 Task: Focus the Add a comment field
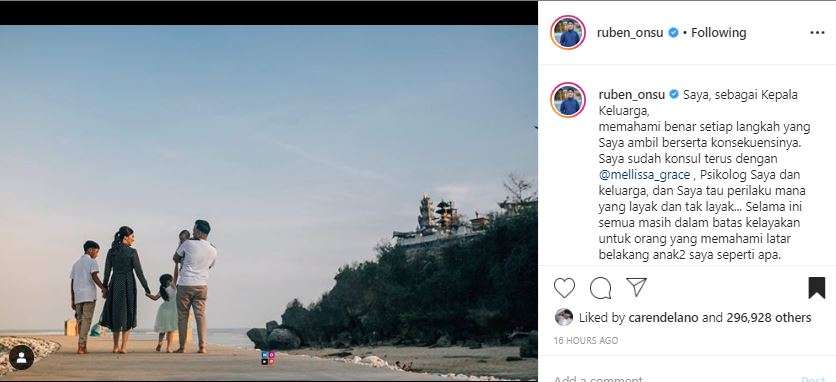pyautogui.click(x=666, y=378)
